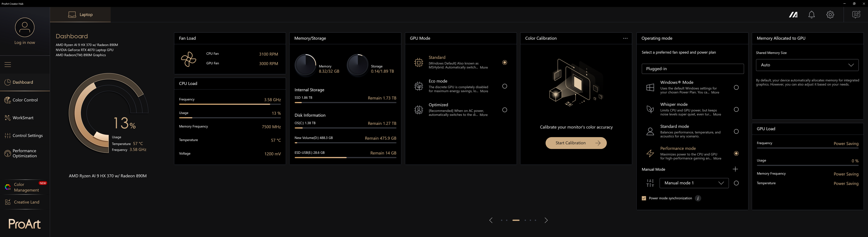Expand More link for Eco mode
The width and height of the screenshot is (868, 237).
(x=484, y=91)
